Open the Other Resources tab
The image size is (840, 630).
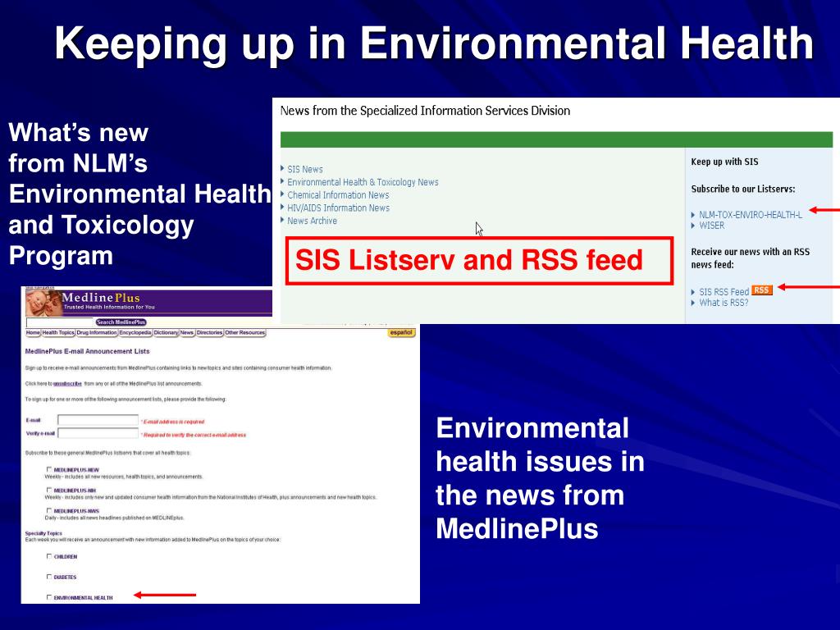tap(244, 333)
